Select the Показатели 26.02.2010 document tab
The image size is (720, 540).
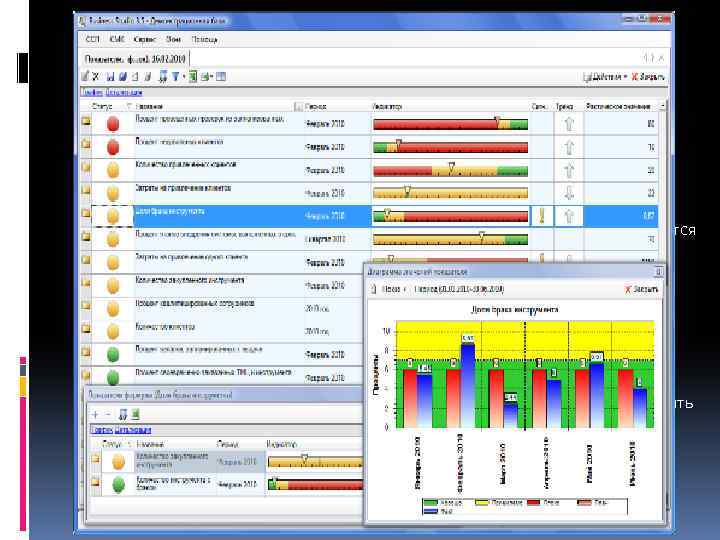(x=135, y=59)
